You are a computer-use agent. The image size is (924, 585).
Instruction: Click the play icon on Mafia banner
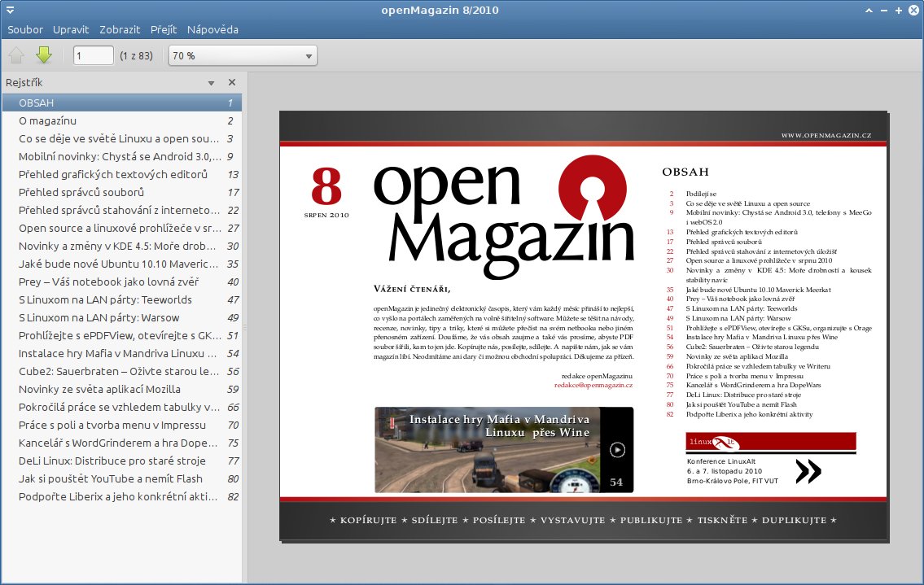(x=617, y=449)
